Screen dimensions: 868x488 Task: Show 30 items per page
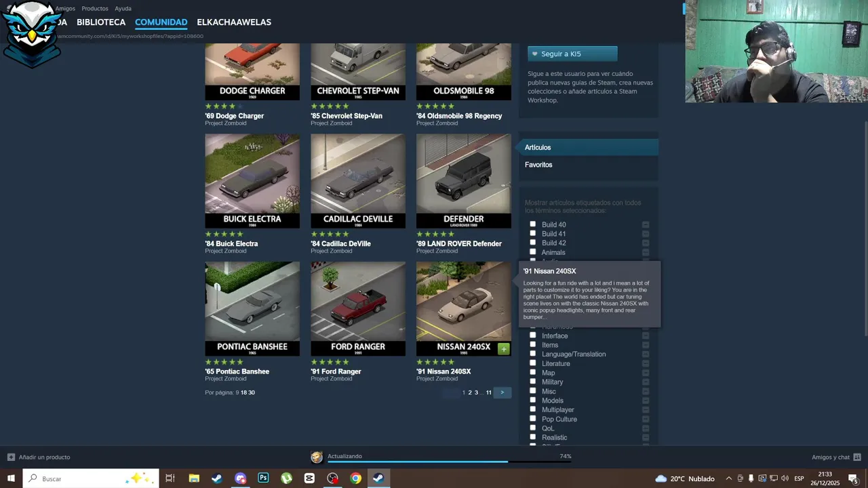[252, 392]
